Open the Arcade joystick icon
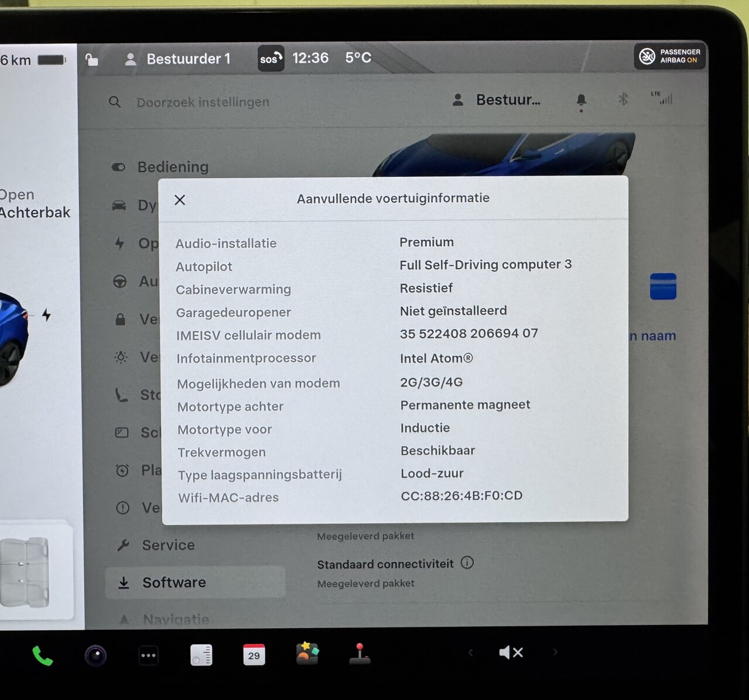Screen dimensions: 749x700 360,654
